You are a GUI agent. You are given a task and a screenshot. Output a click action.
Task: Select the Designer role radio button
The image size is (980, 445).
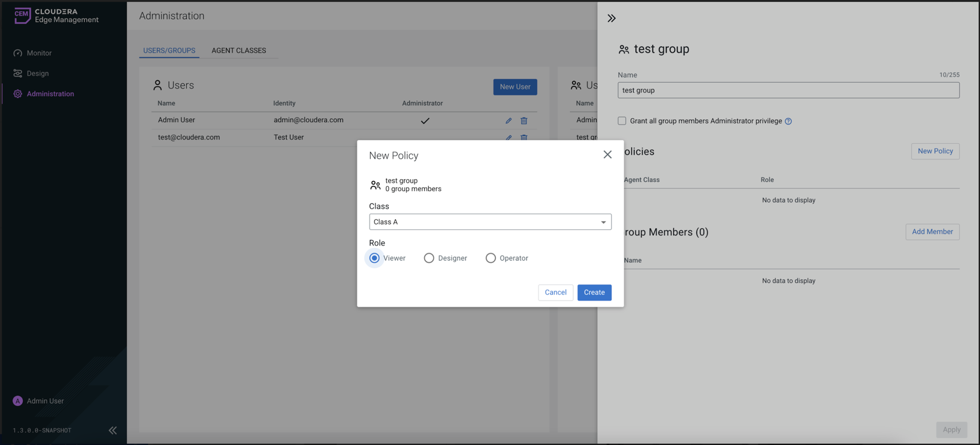pos(429,258)
